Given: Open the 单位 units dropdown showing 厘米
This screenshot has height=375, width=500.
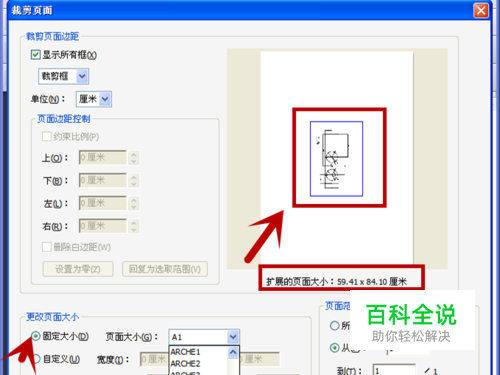Looking at the screenshot, I should pos(94,99).
